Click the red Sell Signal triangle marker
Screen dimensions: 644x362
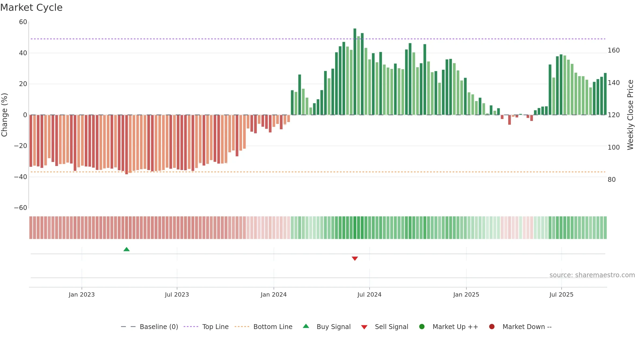point(355,258)
